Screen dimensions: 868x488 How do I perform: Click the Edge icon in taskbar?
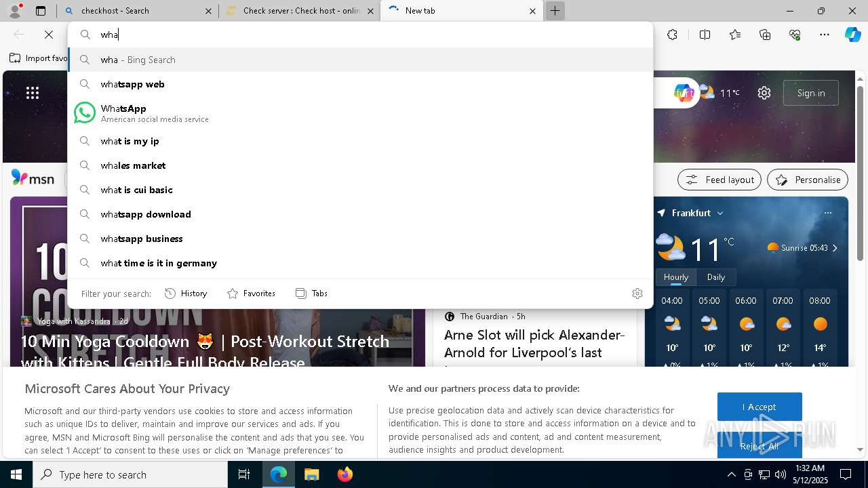(x=279, y=474)
